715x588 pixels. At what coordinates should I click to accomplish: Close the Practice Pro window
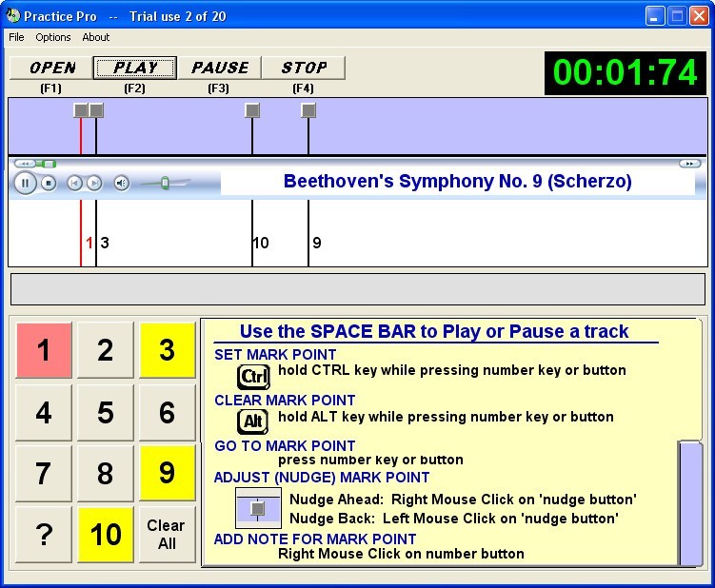point(699,16)
